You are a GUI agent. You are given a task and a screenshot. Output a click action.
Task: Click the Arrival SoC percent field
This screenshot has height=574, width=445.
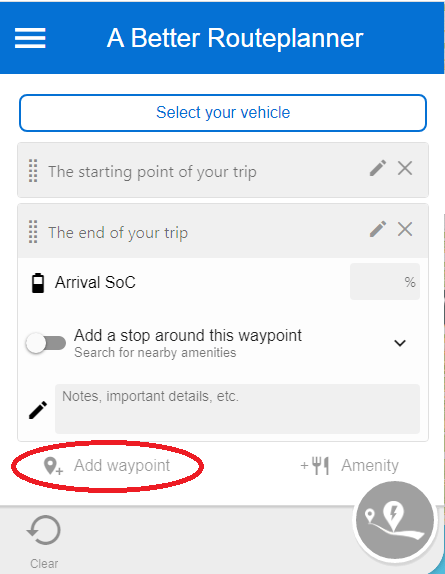click(385, 282)
